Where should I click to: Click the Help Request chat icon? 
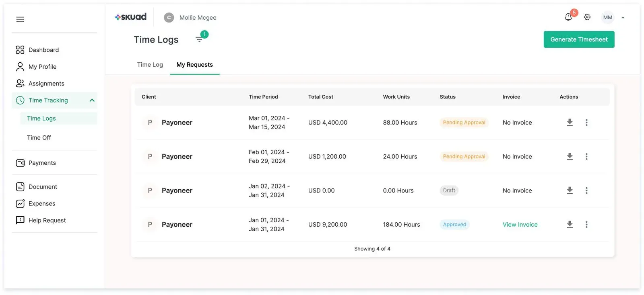20,220
